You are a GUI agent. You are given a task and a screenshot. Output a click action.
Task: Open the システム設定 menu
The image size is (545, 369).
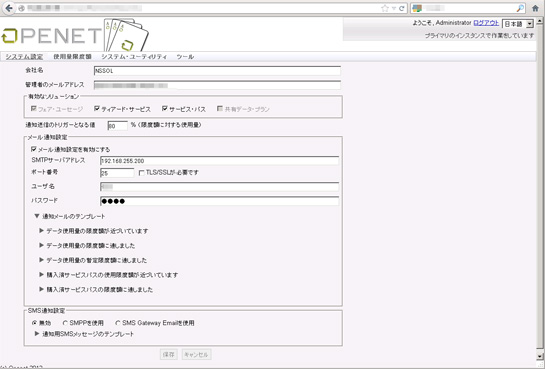coord(24,57)
